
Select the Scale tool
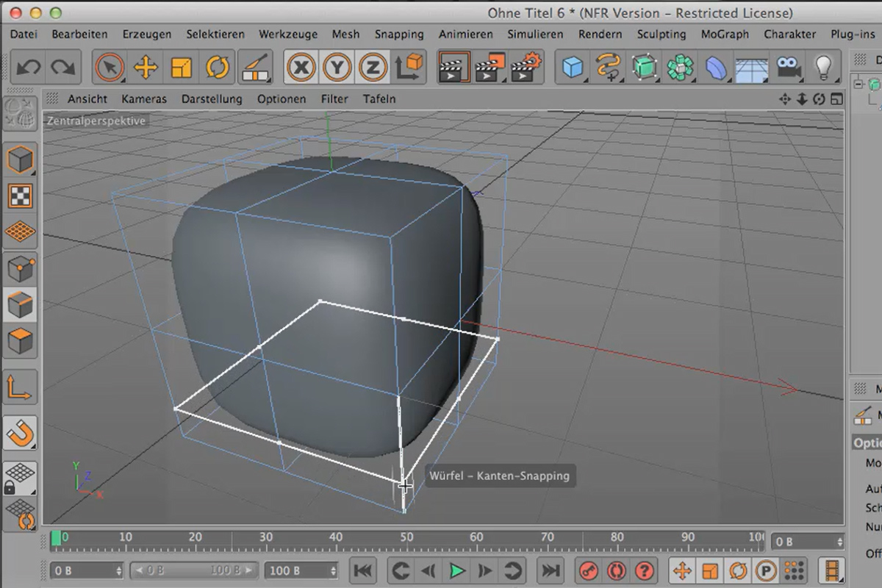point(181,66)
